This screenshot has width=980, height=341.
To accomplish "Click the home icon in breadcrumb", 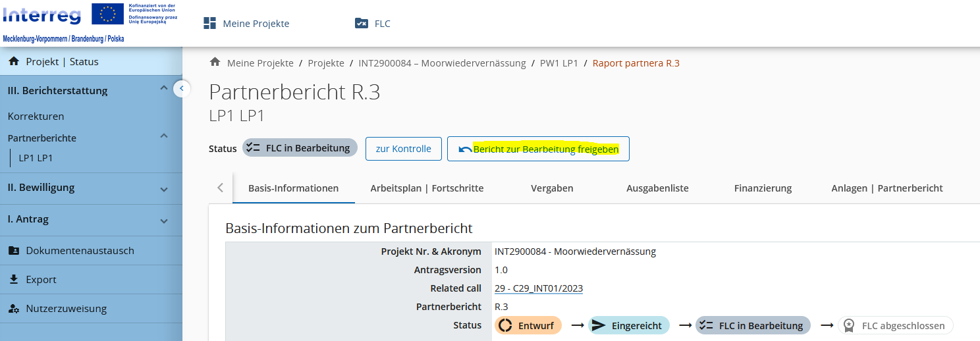I will click(215, 63).
